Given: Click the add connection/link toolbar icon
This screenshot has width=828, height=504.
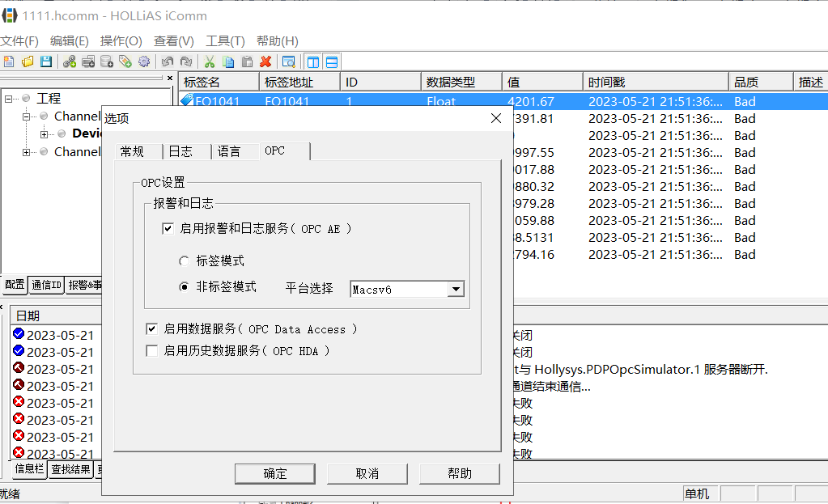Looking at the screenshot, I should click(x=70, y=61).
